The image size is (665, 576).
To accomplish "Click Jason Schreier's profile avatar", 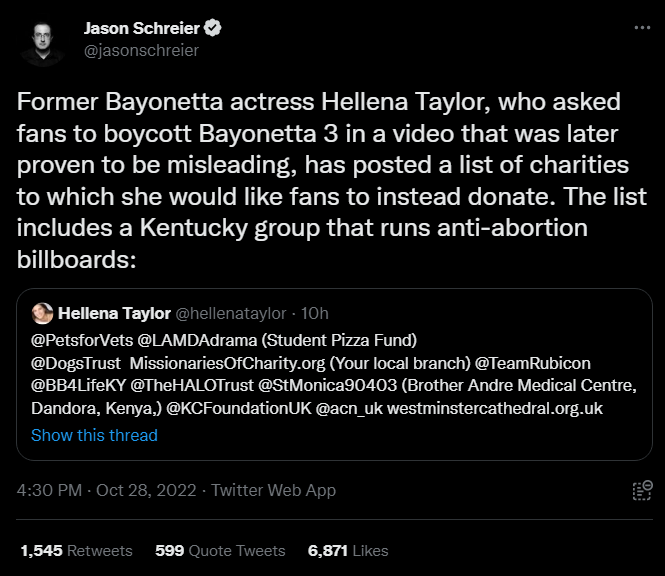I will [42, 44].
